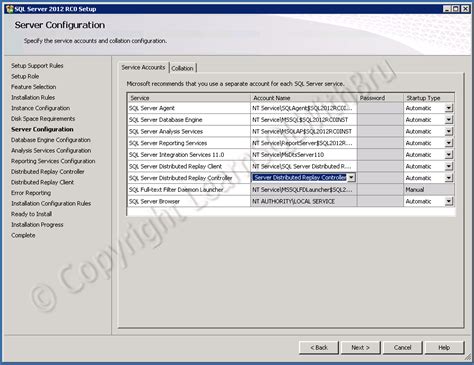Click Account Name field for Distributed Replay Client
Viewport: 474px width, 365px height.
(304, 166)
